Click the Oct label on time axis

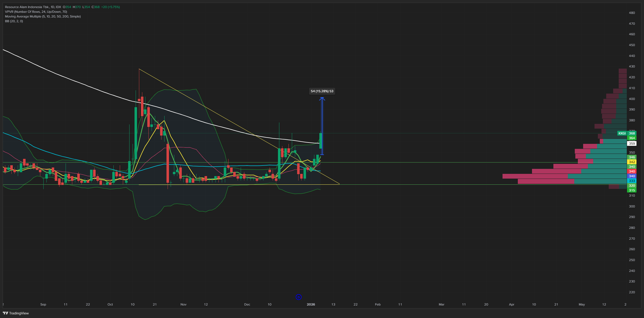click(x=110, y=304)
